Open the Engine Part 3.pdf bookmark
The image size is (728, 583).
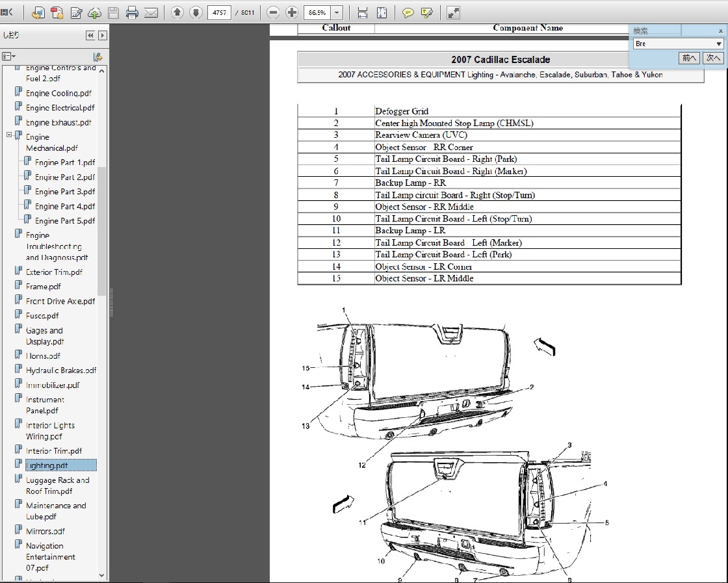point(65,192)
